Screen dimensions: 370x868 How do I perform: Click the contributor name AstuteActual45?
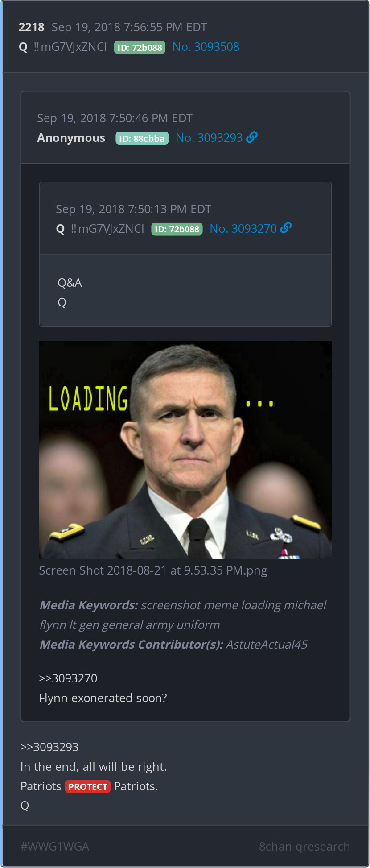pos(267,645)
